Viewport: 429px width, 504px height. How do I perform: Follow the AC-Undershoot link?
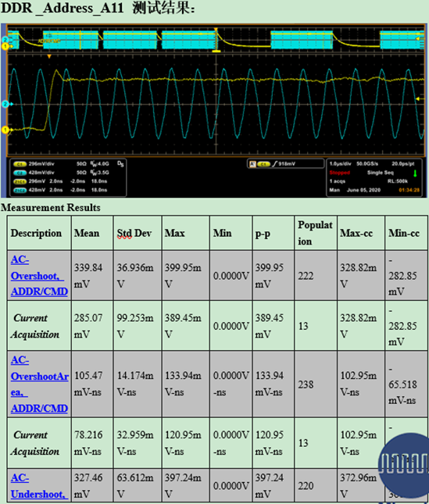point(39,486)
